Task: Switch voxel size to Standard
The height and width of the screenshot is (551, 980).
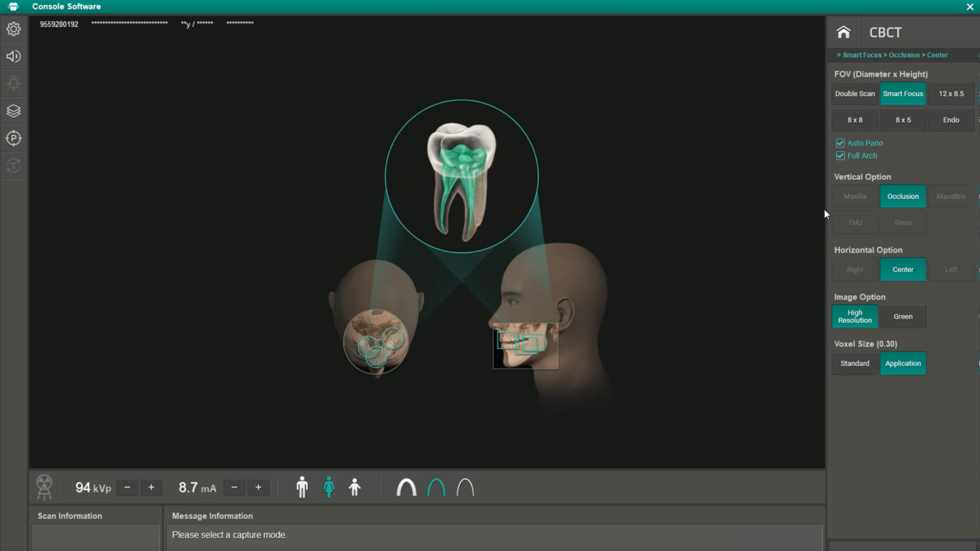Action: point(854,363)
